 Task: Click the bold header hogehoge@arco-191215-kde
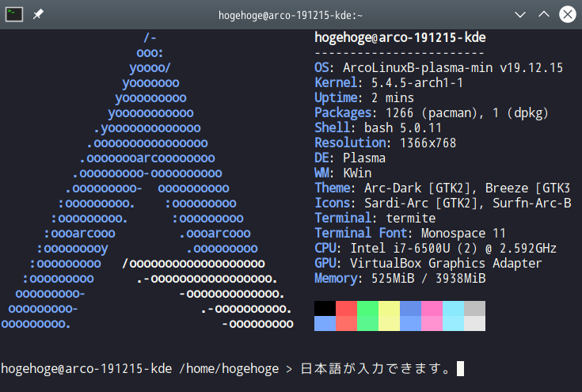(x=400, y=37)
